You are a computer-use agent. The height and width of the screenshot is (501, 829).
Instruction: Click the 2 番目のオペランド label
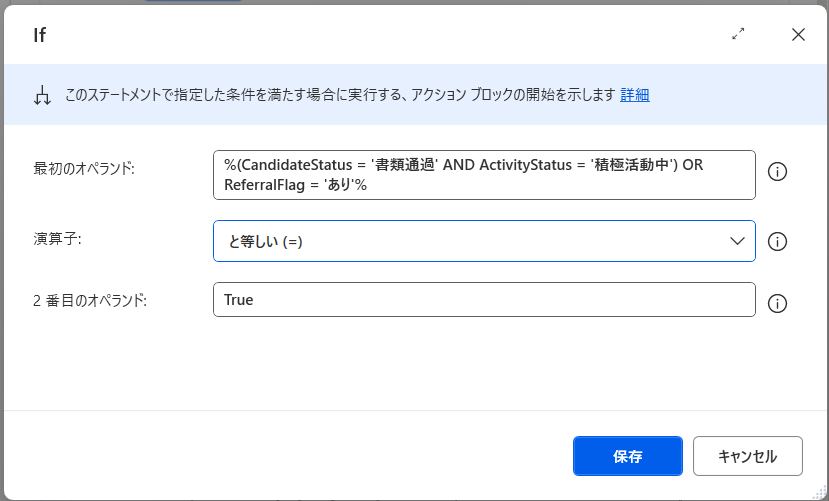(x=90, y=299)
